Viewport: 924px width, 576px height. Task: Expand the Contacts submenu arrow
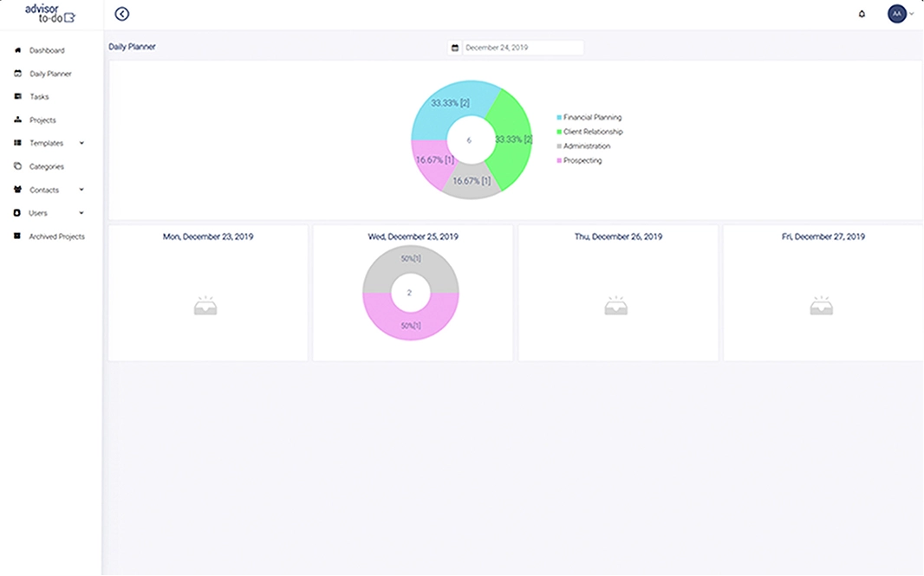pos(81,190)
